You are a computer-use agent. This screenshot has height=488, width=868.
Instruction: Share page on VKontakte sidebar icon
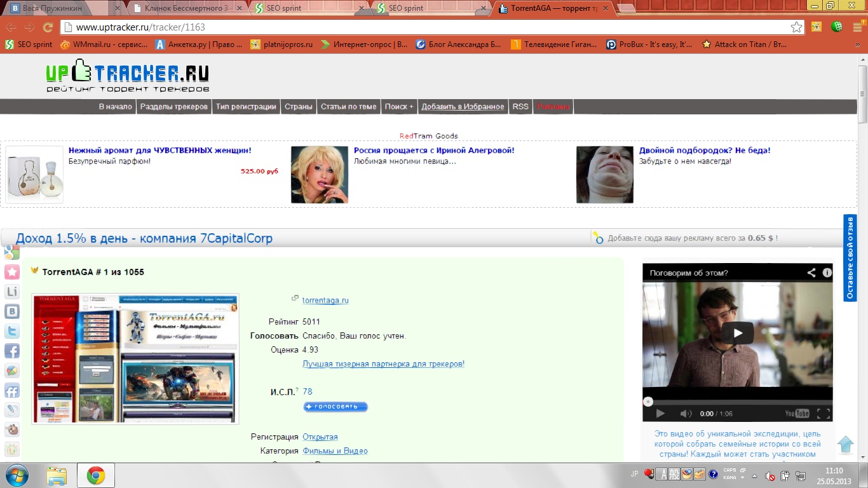click(11, 311)
